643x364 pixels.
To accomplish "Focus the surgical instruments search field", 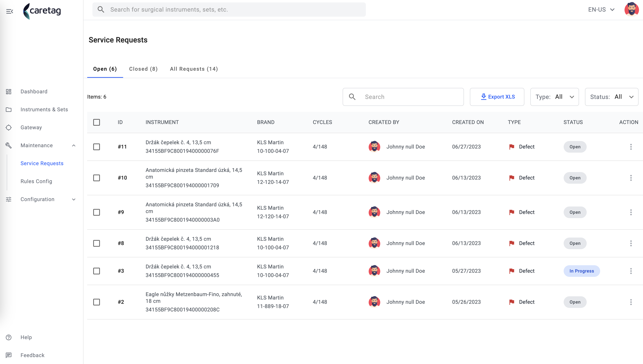I will [x=229, y=10].
